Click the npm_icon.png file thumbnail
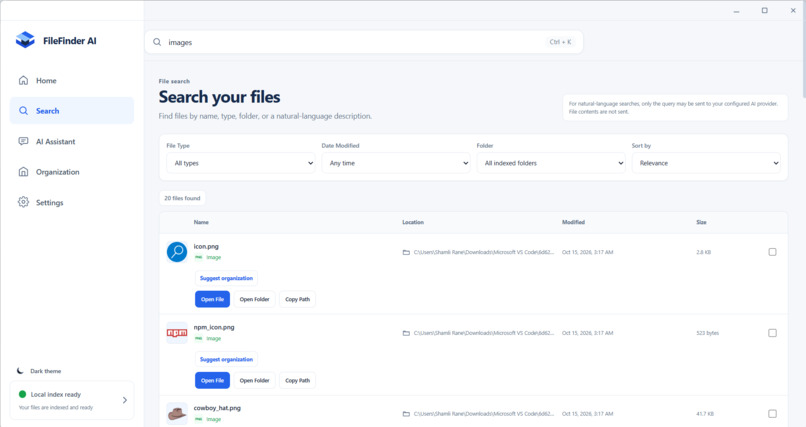This screenshot has width=806, height=427. 177,333
